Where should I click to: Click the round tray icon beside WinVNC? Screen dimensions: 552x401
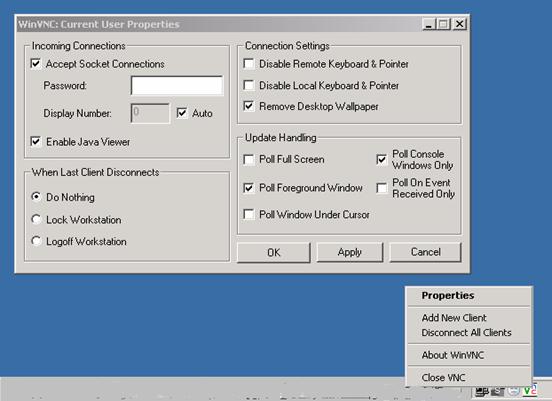point(514,391)
